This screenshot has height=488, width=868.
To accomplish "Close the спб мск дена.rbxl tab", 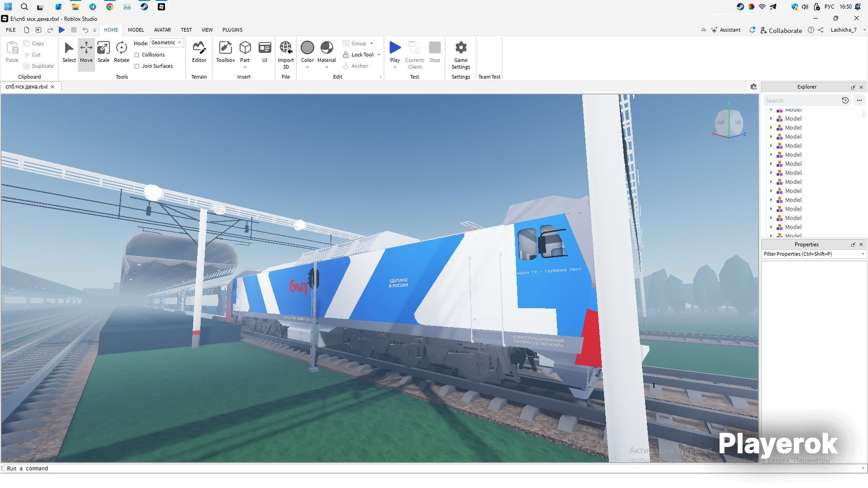I will 53,87.
